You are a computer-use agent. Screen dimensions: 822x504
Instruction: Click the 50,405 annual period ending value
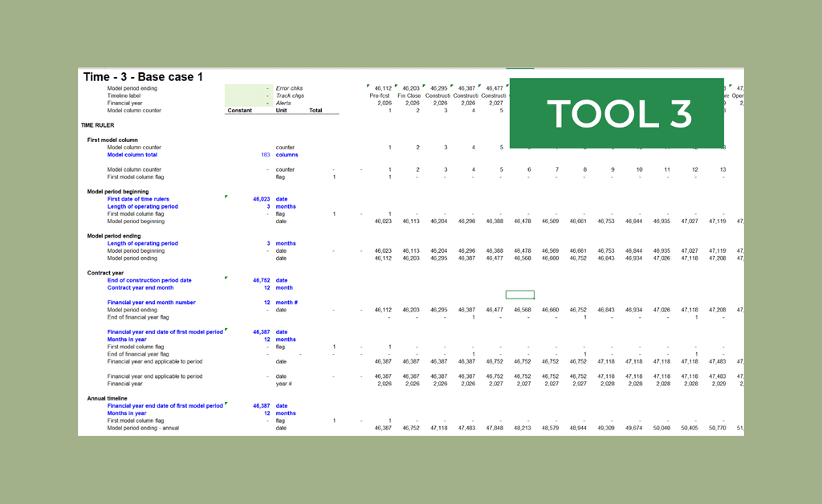coord(690,428)
